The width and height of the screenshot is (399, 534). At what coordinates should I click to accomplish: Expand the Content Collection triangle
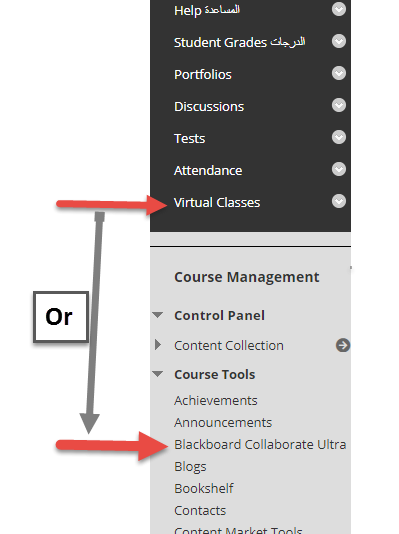point(158,345)
